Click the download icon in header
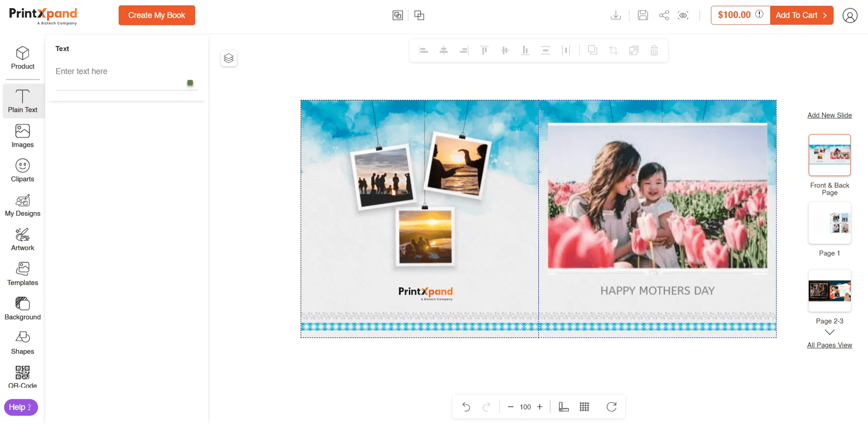Screen dimensions: 868x424 coord(615,15)
